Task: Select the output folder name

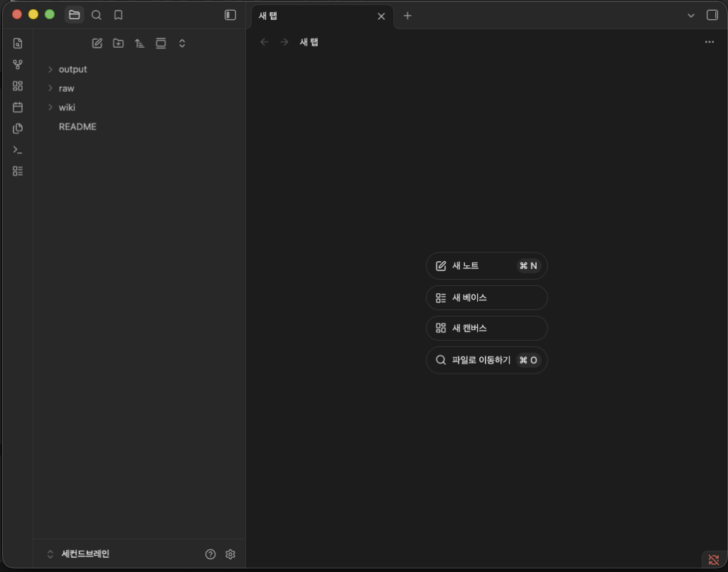Action: pos(73,69)
